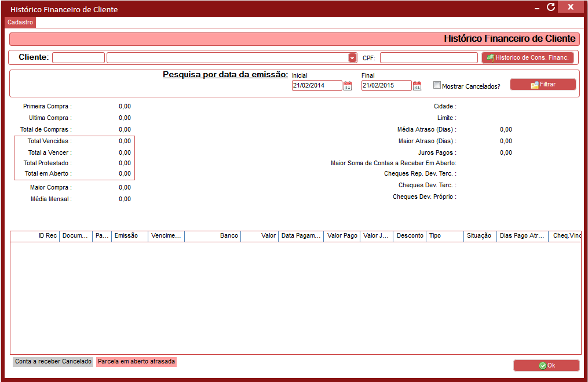Click the Conta a receber Cancelado legend
This screenshot has width=588, height=382.
(53, 361)
